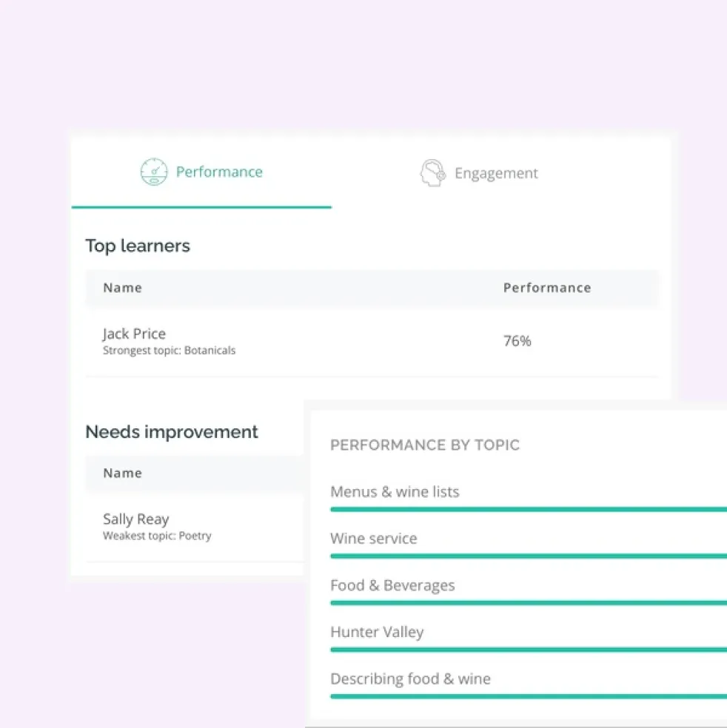Screen dimensions: 727x728
Task: Click the PERFORMANCE BY TOPIC panel heading
Action: point(425,445)
